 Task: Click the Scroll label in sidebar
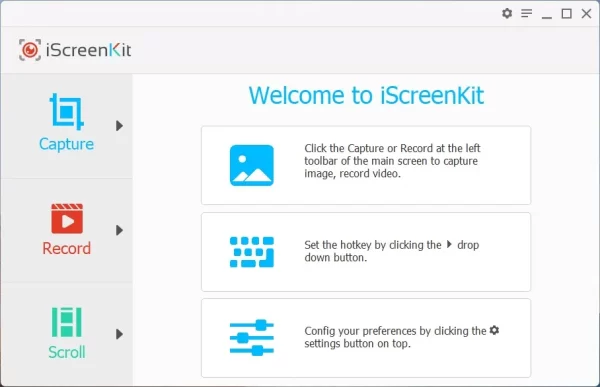(67, 352)
